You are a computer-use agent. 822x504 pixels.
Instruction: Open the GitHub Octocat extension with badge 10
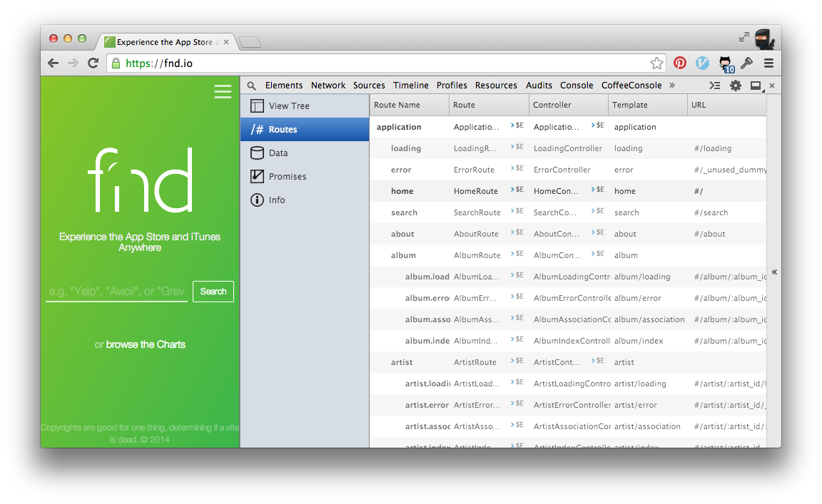726,64
